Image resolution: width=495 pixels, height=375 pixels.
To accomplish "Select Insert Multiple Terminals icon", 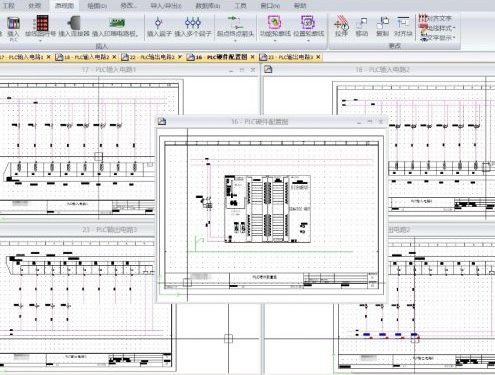I will point(193,26).
